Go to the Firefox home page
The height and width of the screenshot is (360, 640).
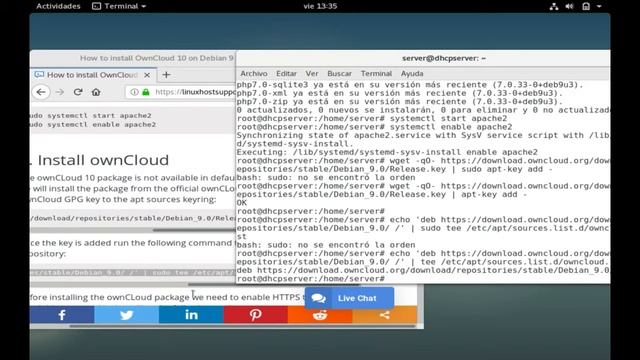coord(96,92)
